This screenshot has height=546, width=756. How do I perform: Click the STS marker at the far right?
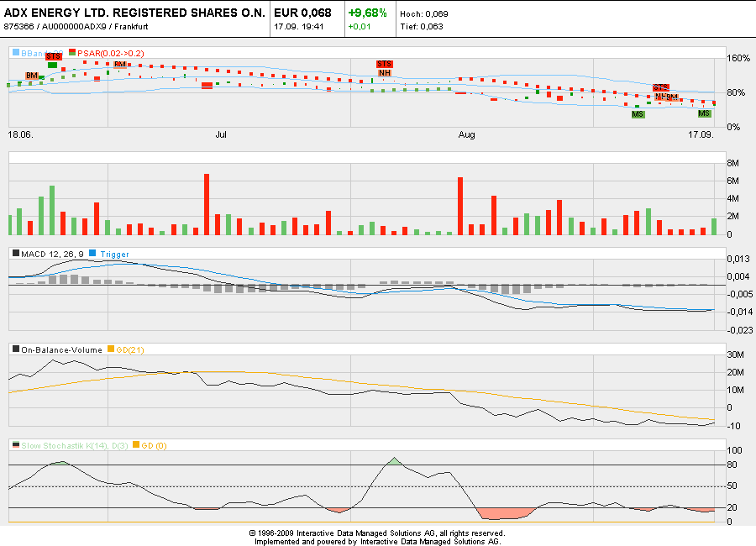pos(661,87)
